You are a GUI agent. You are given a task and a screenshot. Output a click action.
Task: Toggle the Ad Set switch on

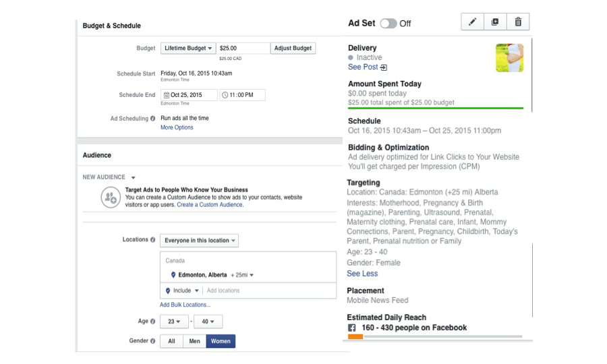tap(388, 23)
